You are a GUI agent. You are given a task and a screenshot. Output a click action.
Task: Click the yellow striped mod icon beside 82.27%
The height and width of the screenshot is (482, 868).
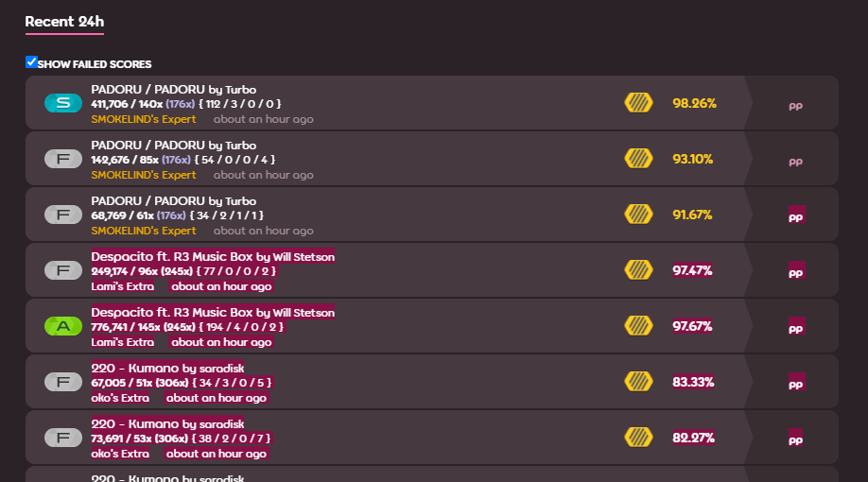(638, 438)
